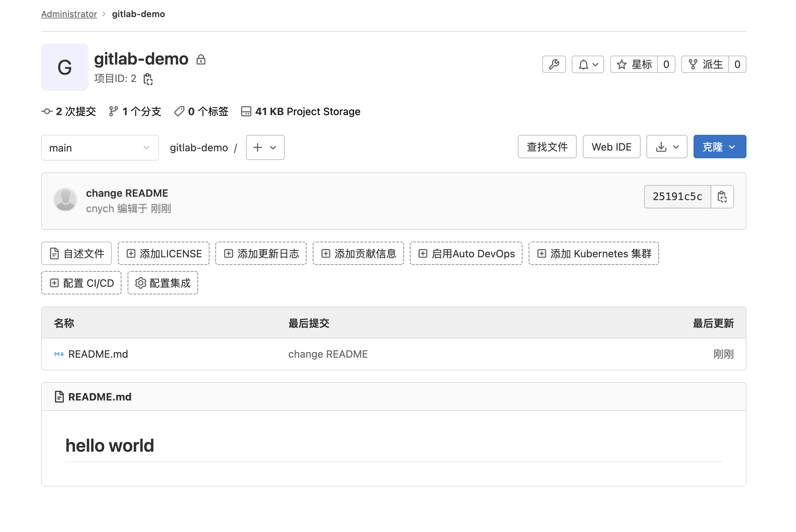This screenshot has height=532, width=796.
Task: Open 自述文件 readme button
Action: [x=76, y=253]
